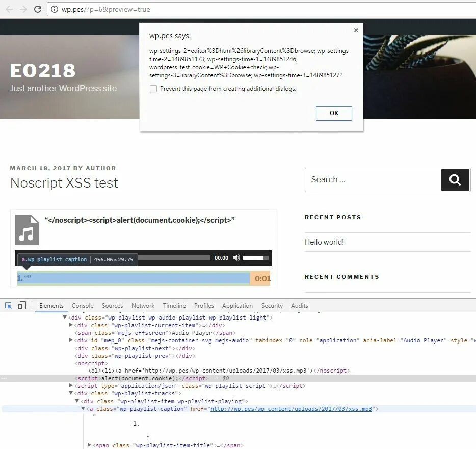Select the DevTools inspect element icon

point(9,305)
